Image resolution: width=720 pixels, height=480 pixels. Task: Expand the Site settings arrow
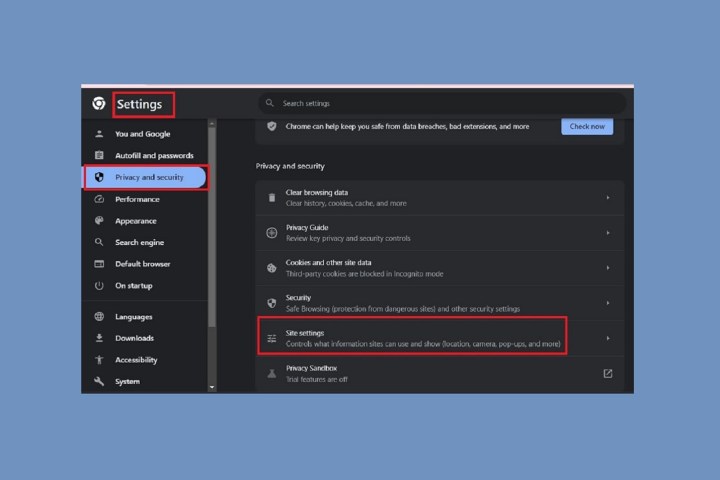pyautogui.click(x=608, y=338)
